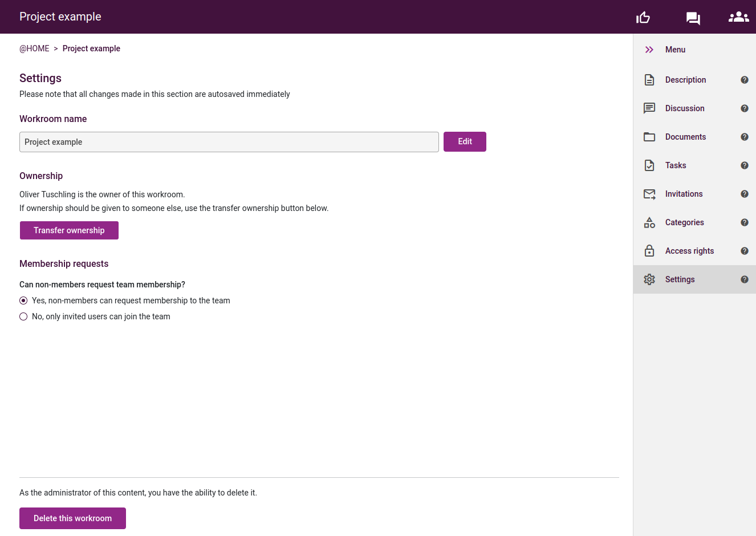Open help for Tasks
Image resolution: width=756 pixels, height=536 pixels.
pos(745,165)
